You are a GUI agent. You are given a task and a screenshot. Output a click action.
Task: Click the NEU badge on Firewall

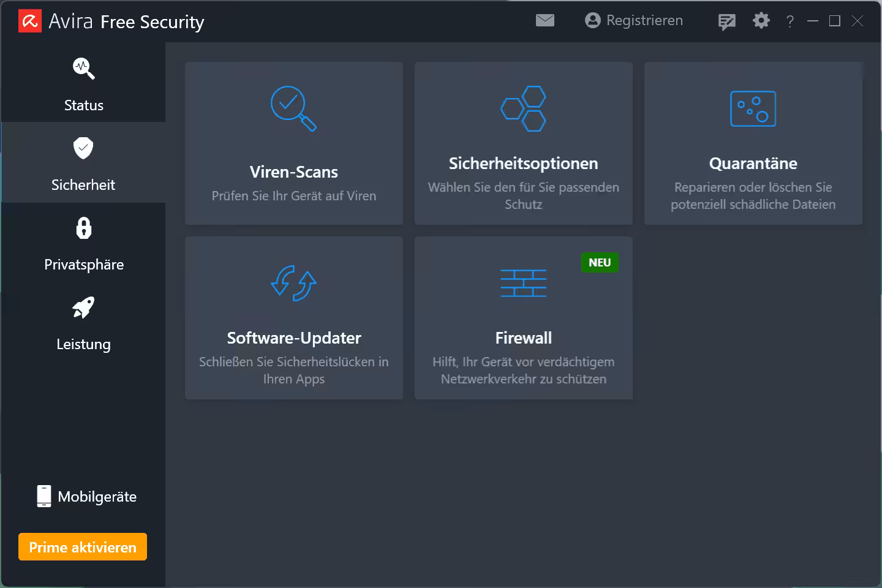pyautogui.click(x=599, y=262)
